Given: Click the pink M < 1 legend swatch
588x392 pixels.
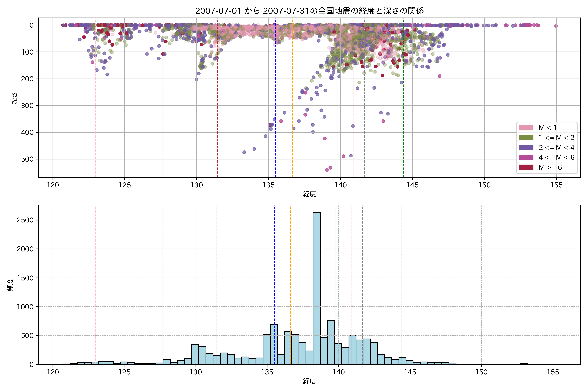Looking at the screenshot, I should (x=526, y=128).
